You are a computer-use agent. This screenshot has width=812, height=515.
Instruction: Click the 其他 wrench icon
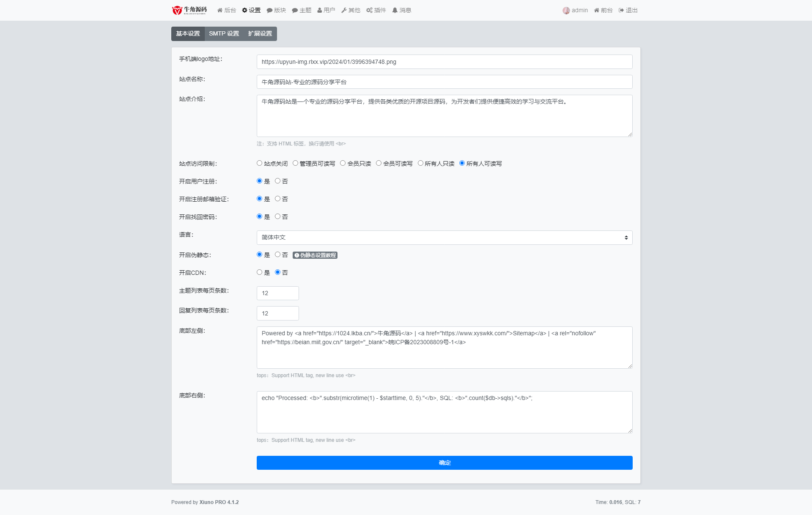pyautogui.click(x=344, y=10)
